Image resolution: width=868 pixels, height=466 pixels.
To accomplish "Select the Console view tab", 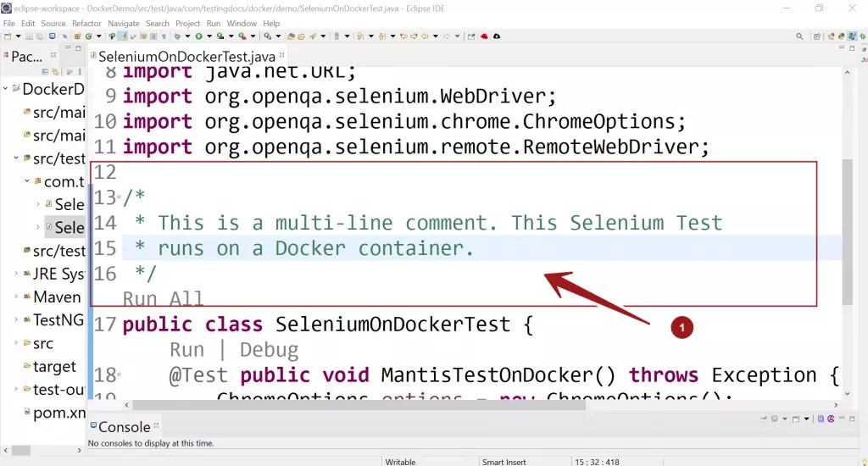I will pyautogui.click(x=124, y=427).
